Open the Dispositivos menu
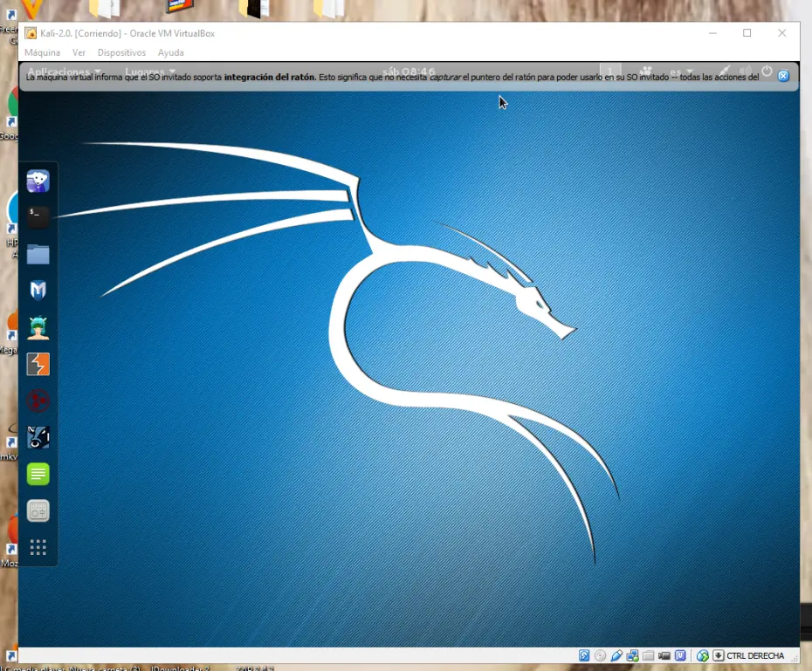The height and width of the screenshot is (671, 812). [121, 52]
